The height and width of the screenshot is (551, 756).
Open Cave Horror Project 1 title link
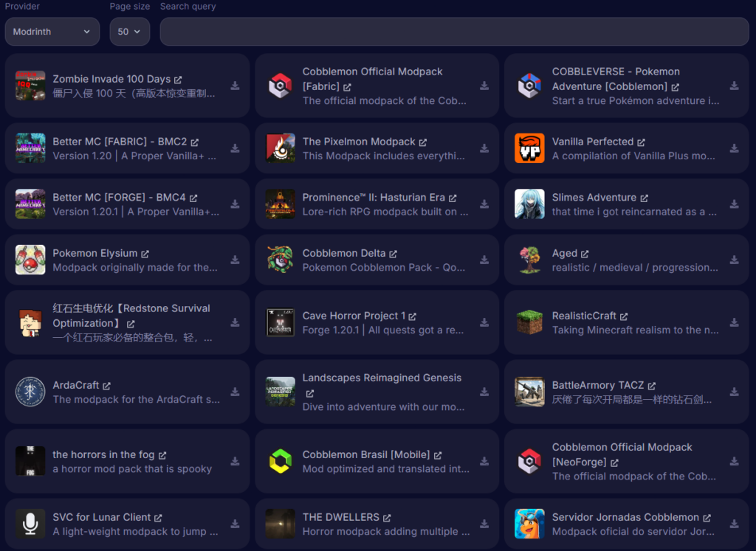tap(354, 316)
